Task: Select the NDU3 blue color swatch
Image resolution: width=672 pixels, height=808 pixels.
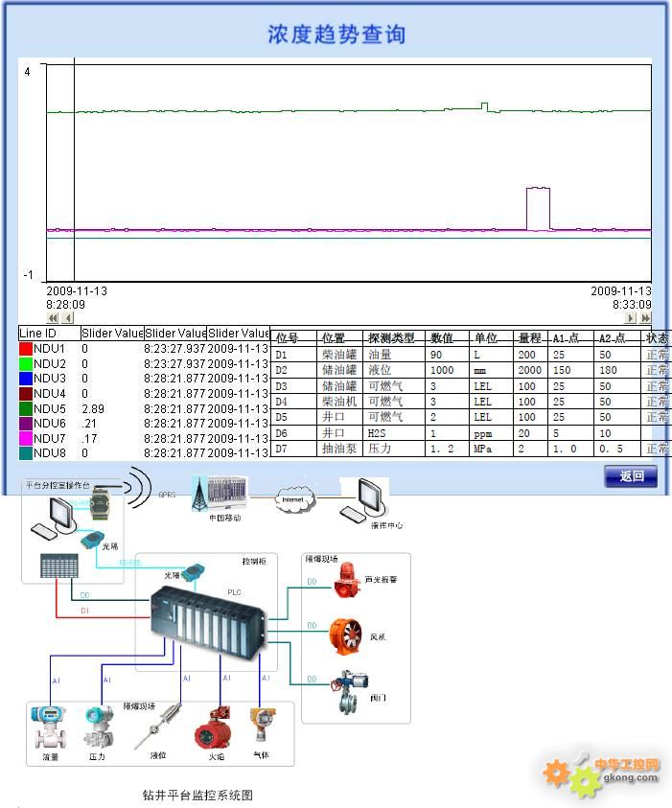Action: pyautogui.click(x=26, y=379)
